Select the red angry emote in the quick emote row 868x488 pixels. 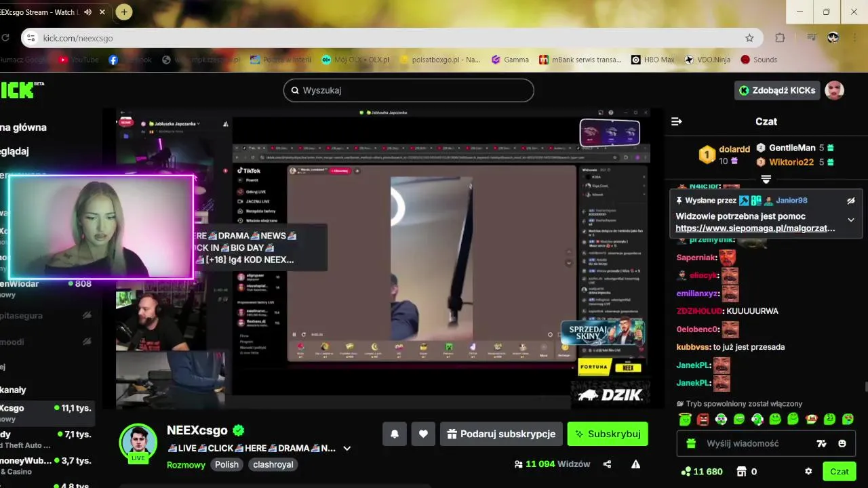[x=703, y=420]
